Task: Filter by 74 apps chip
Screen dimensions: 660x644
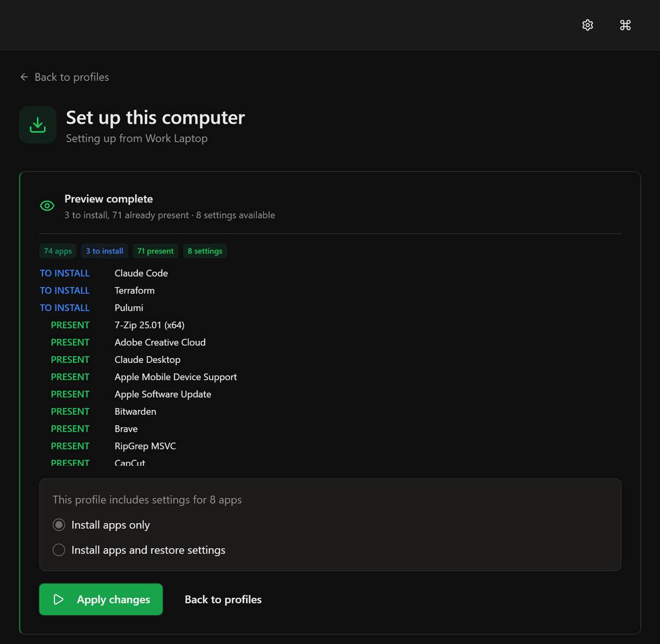Action: tap(58, 251)
